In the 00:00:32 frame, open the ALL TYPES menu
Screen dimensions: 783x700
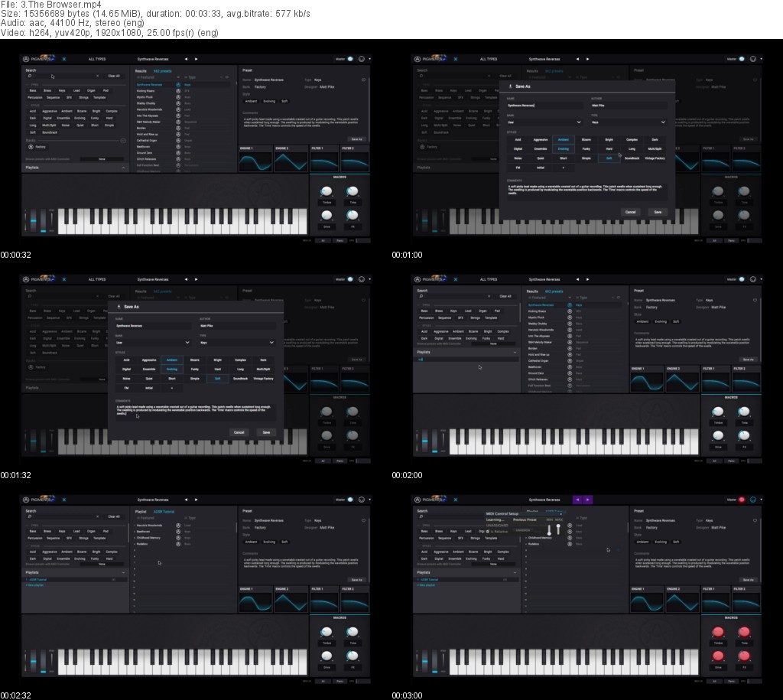[97, 59]
